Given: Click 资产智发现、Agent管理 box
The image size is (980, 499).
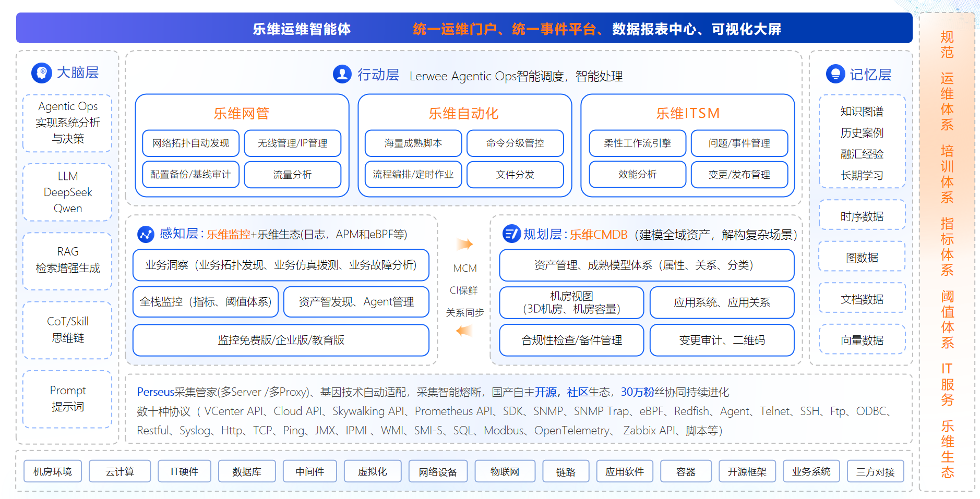Looking at the screenshot, I should (x=356, y=302).
